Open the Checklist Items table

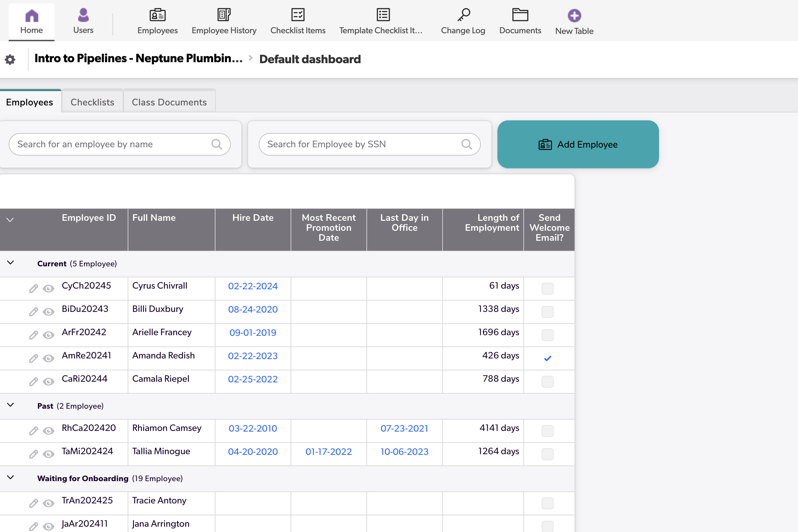(298, 20)
